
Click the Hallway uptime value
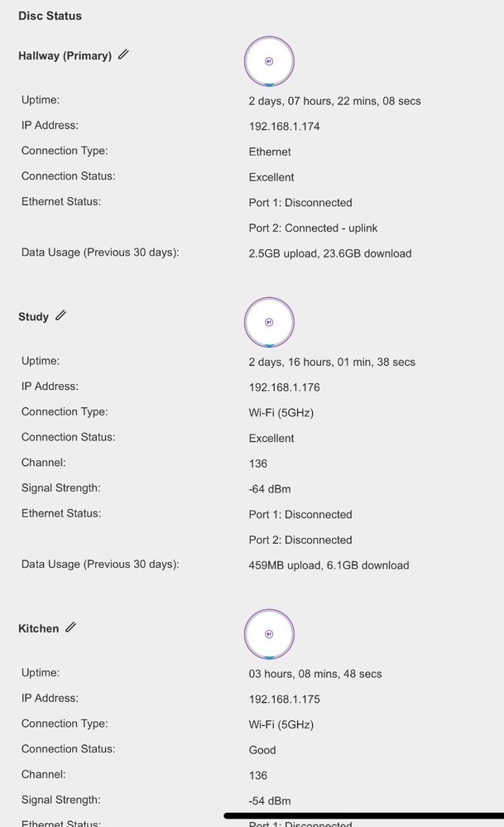pyautogui.click(x=334, y=101)
